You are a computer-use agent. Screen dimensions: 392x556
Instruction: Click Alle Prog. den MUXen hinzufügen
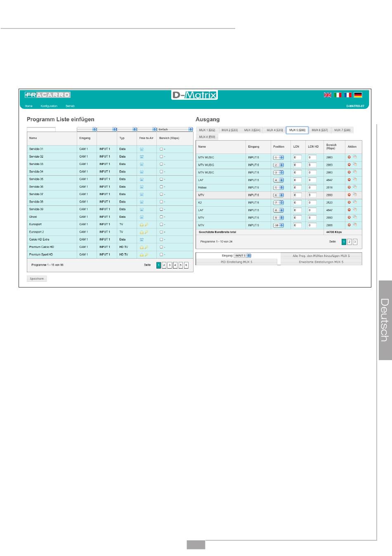pyautogui.click(x=321, y=256)
